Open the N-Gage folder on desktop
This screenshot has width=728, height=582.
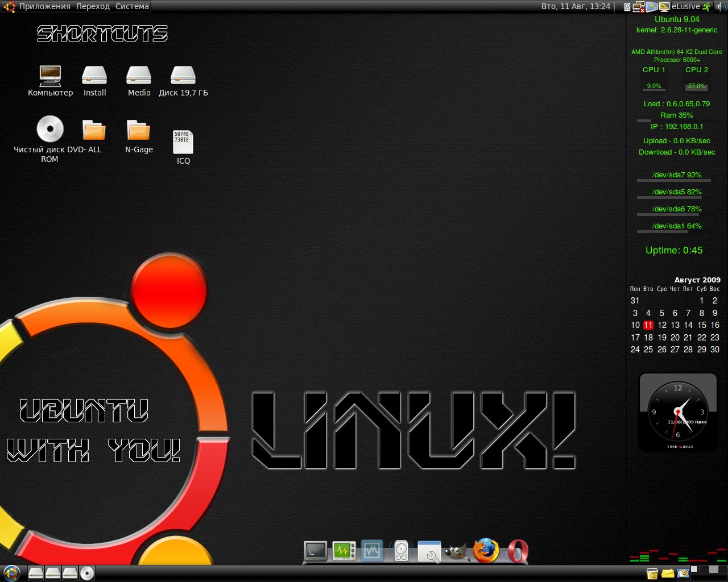(139, 136)
